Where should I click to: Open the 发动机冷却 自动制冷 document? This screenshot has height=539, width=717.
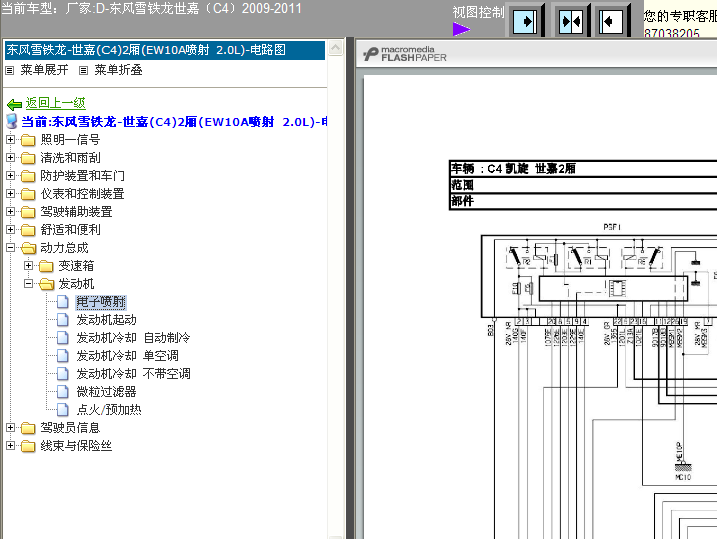coord(133,338)
